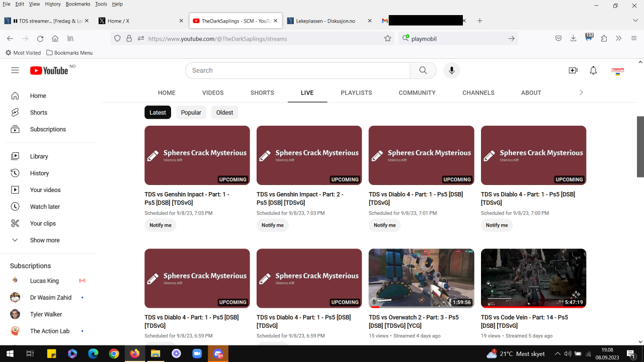Screen dimensions: 644x362
Task: Open the YouTube notifications bell
Action: 593,70
